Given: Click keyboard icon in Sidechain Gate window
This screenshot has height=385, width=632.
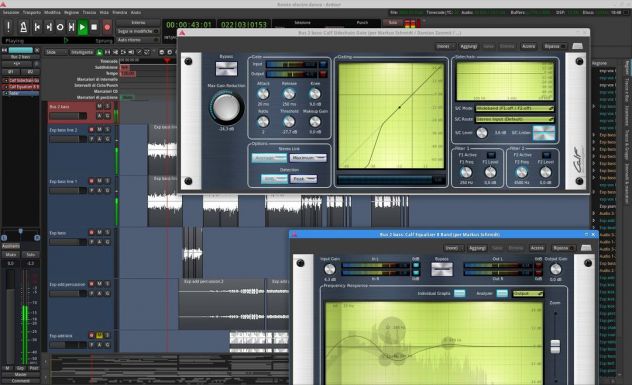Looking at the screenshot, I should pos(577,46).
